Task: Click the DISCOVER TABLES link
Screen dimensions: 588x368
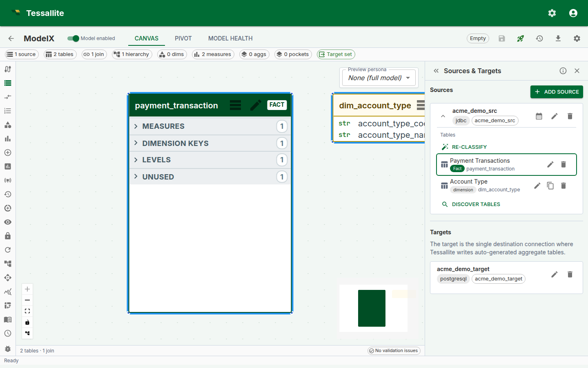Action: tap(471, 204)
